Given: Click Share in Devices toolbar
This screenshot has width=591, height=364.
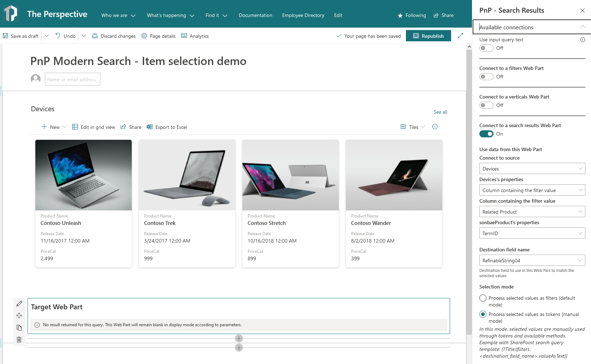Looking at the screenshot, I should (x=131, y=127).
